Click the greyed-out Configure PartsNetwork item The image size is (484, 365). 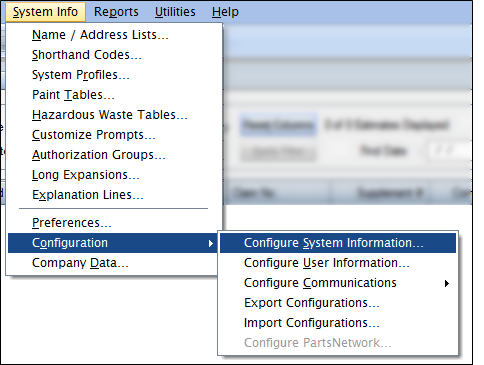coord(338,343)
